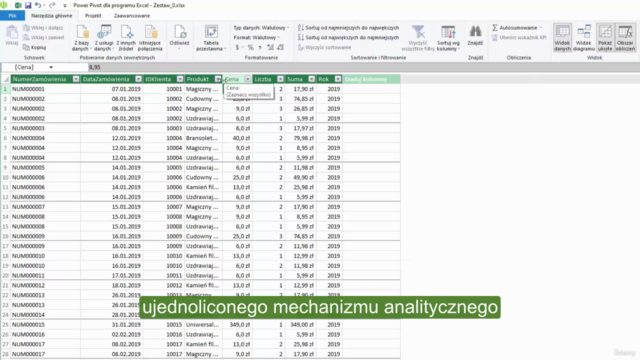This screenshot has height=360, width=640.
Task: Click Wklej i zamień
Action: [43, 38]
